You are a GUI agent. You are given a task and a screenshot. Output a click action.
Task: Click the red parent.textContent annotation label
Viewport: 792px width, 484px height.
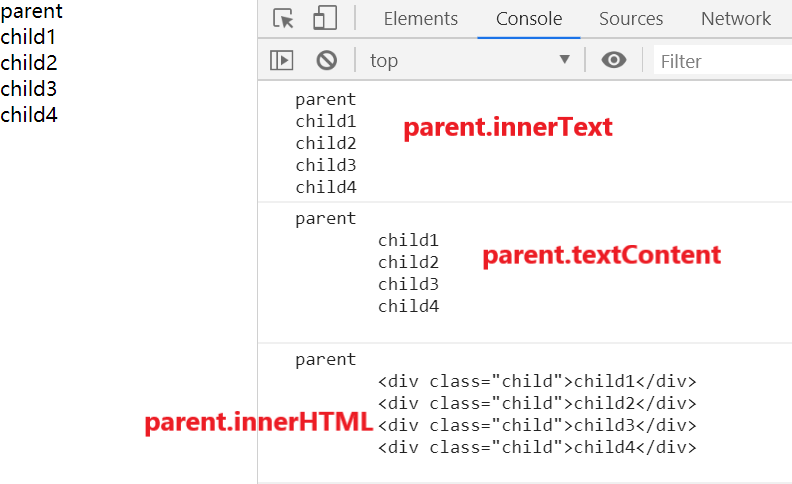(x=601, y=255)
